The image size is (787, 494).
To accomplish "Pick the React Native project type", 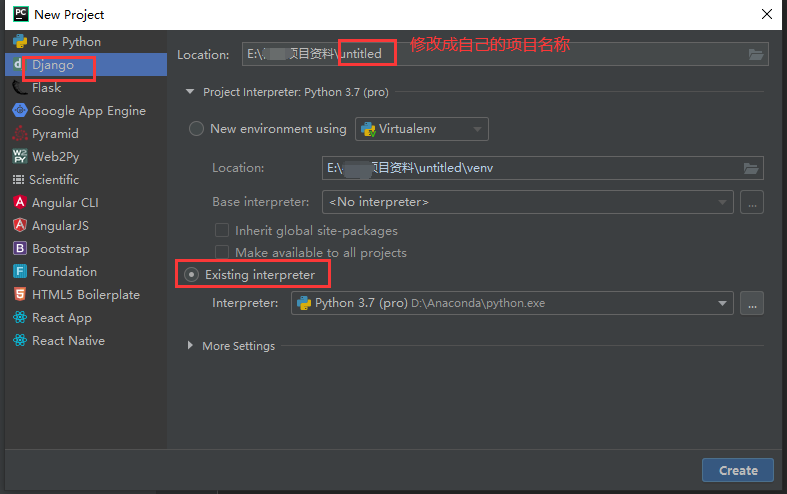I will [x=86, y=340].
